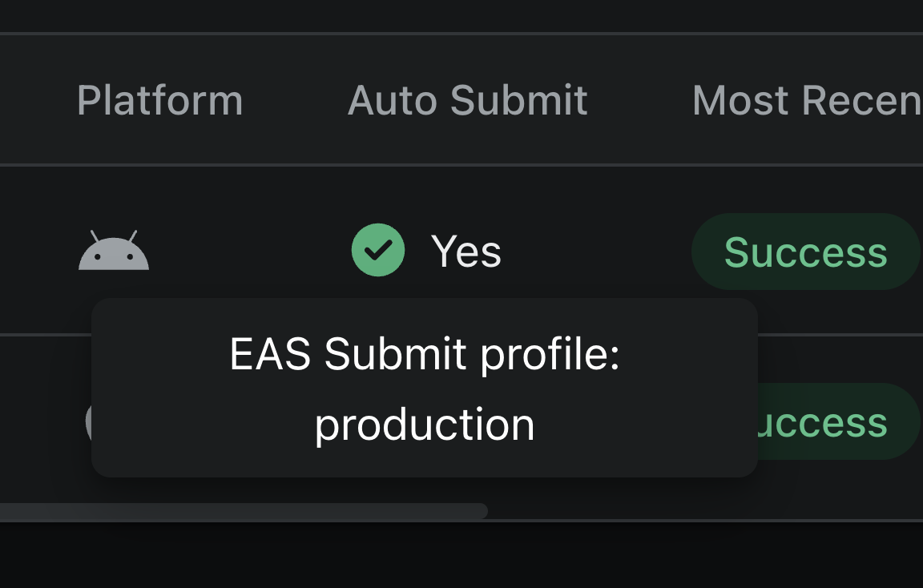Viewport: 923px width, 588px height.
Task: Click the checkmark inside the green circle
Action: (x=378, y=250)
